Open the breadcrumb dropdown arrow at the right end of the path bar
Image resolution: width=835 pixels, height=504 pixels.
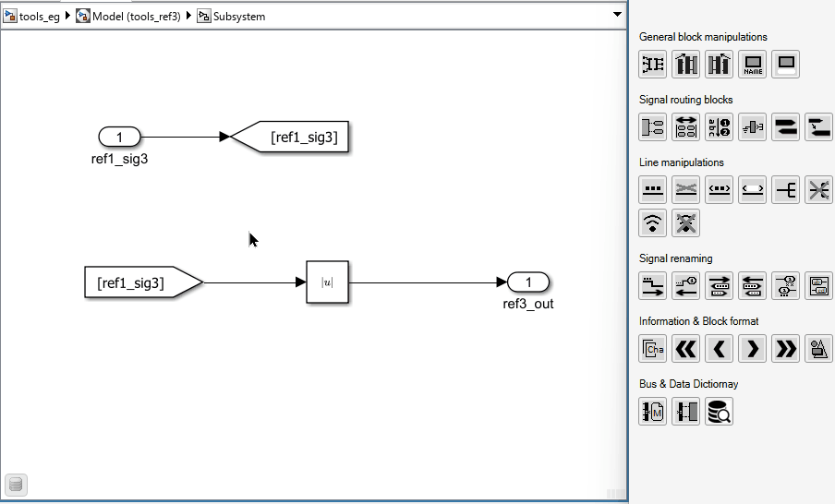pyautogui.click(x=617, y=15)
